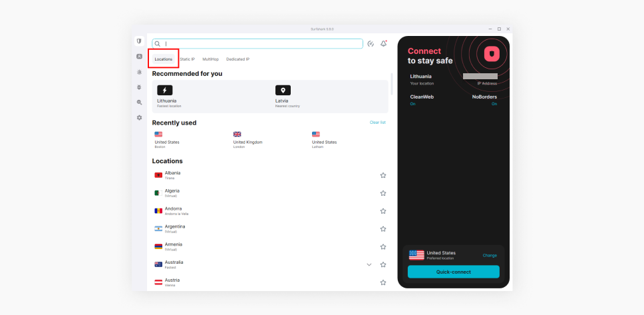
Task: Open the Surfshark Search magnifier sidebar icon
Action: tap(139, 102)
